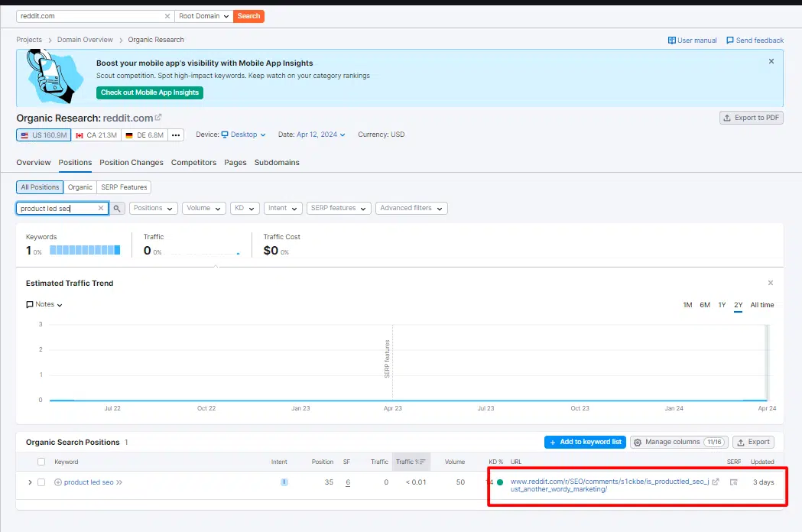Close the Mobile App Insights banner
The height and width of the screenshot is (532, 802).
pos(771,61)
